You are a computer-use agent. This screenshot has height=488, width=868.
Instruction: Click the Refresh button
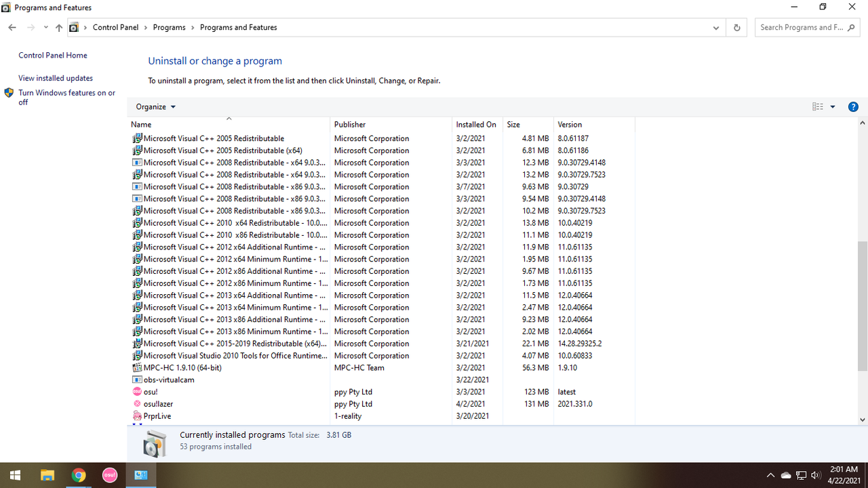click(736, 28)
